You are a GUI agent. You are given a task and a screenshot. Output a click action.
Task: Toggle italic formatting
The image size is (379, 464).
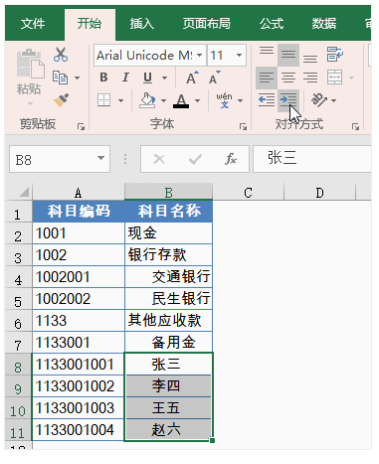coord(125,78)
